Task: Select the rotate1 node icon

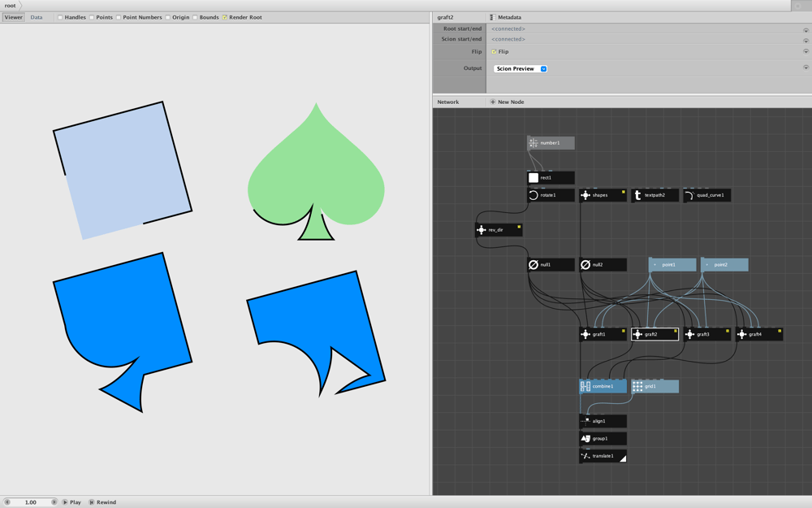Action: 533,195
